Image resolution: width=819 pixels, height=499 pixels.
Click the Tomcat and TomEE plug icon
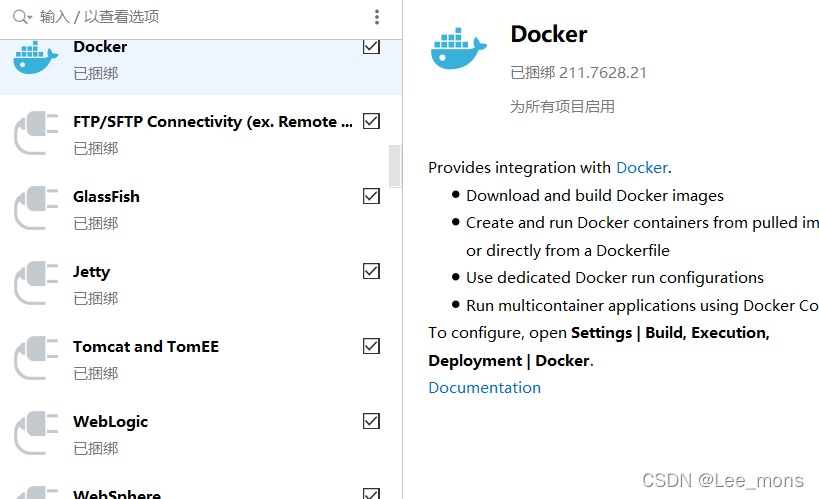click(x=36, y=359)
